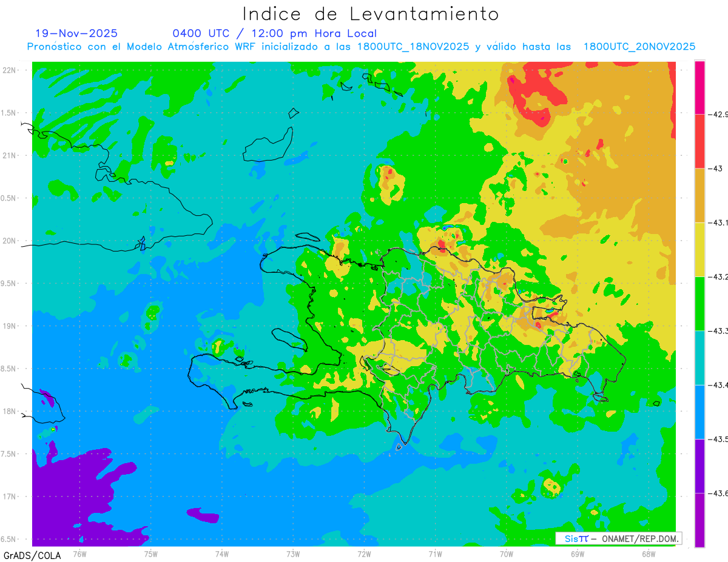This screenshot has height=562, width=728.
Task: Click the yellow color bar segment above -43.2
Action: coord(699,250)
